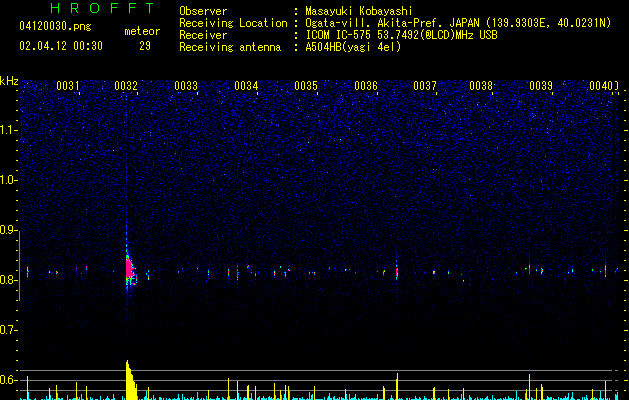
Task: Click the HROFFT title text
Action: click(103, 8)
